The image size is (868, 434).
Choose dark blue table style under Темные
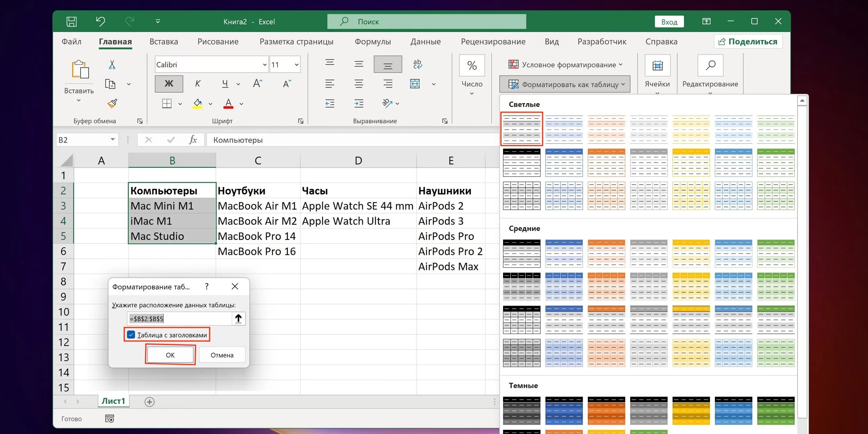point(564,411)
